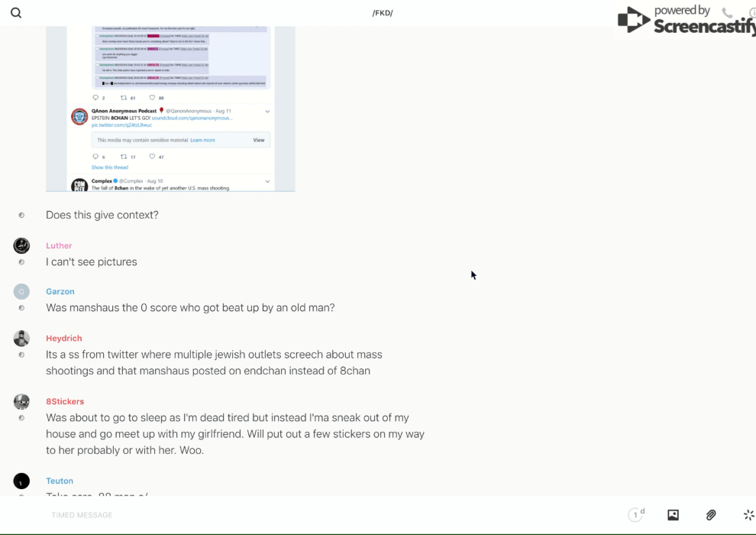Image resolution: width=756 pixels, height=535 pixels.
Task: Click the Garzon sender name
Action: (x=60, y=292)
